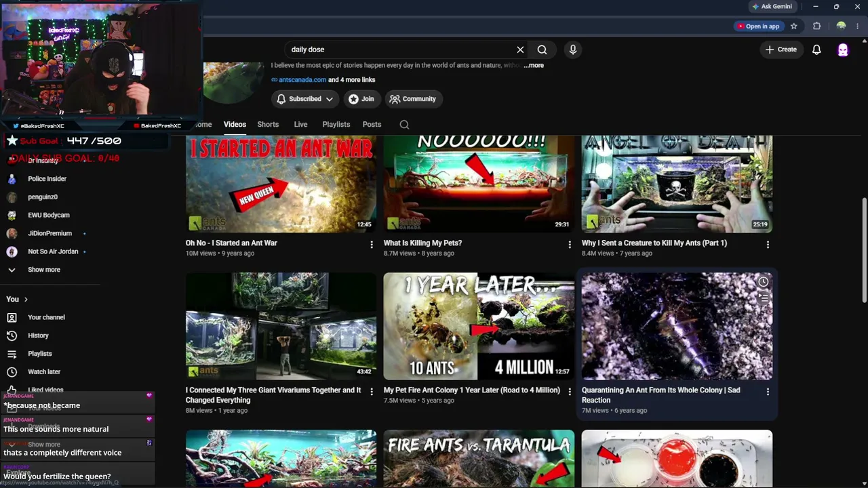Click Open in app button

point(757,26)
